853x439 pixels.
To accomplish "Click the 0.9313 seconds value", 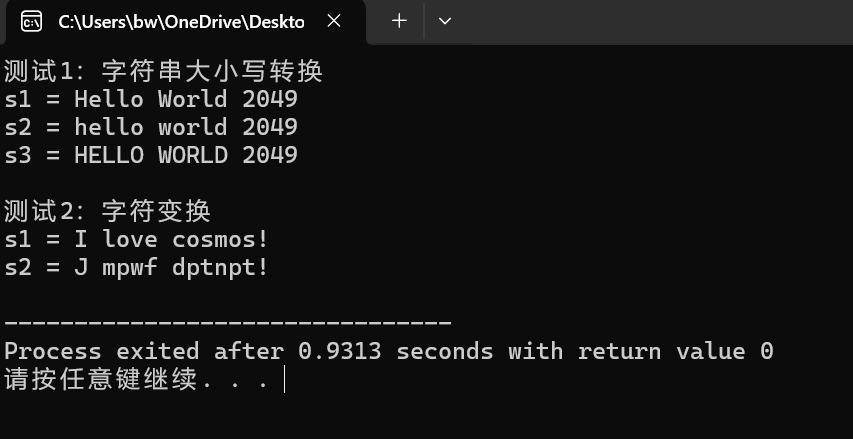I will (x=395, y=351).
